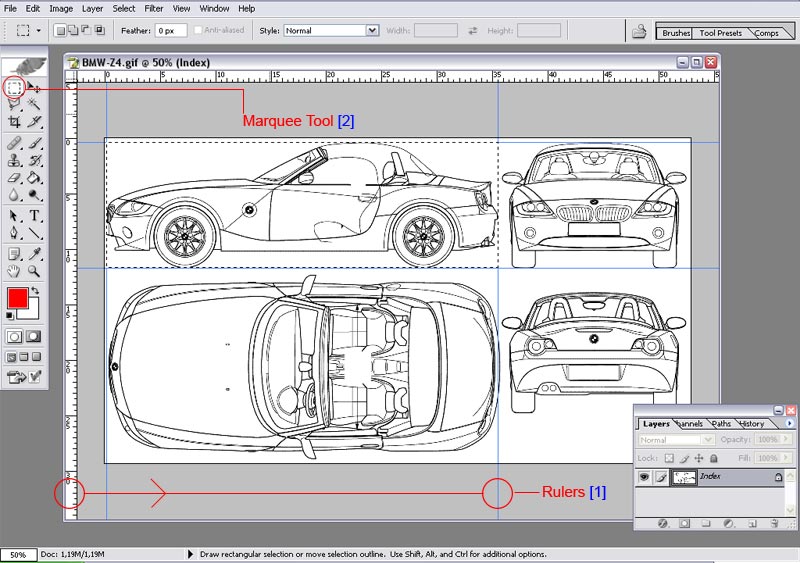Hide the Index layer with eye icon
The width and height of the screenshot is (800, 563).
(644, 478)
